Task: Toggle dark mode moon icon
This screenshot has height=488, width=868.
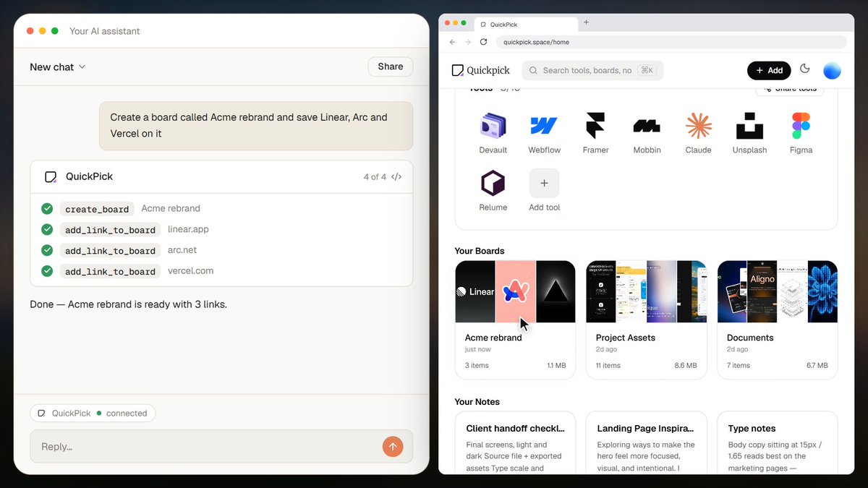Action: [x=805, y=69]
